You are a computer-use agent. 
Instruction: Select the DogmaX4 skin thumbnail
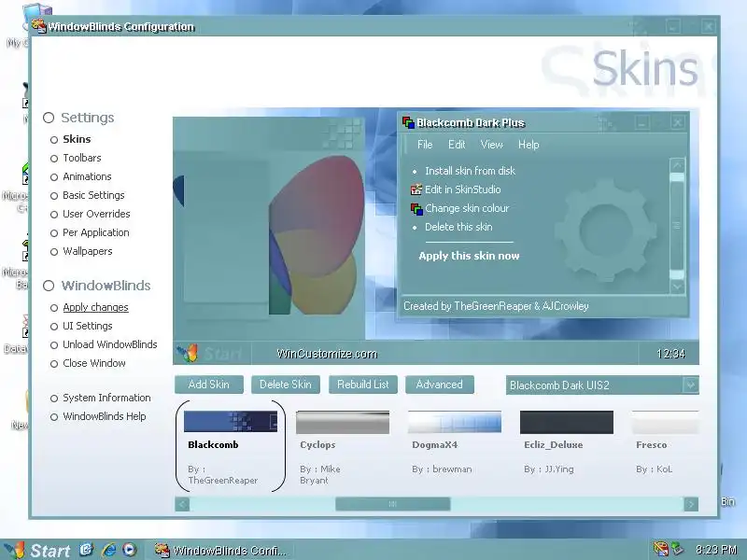(455, 422)
